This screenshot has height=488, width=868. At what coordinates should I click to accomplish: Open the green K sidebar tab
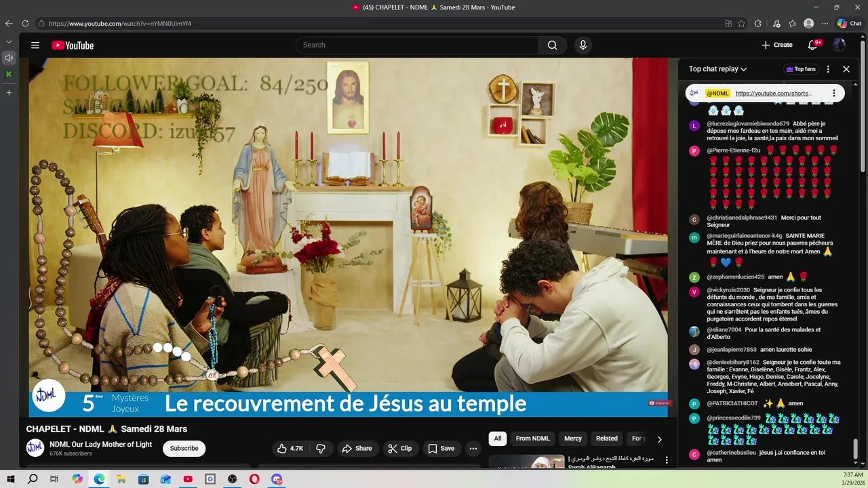click(x=9, y=74)
